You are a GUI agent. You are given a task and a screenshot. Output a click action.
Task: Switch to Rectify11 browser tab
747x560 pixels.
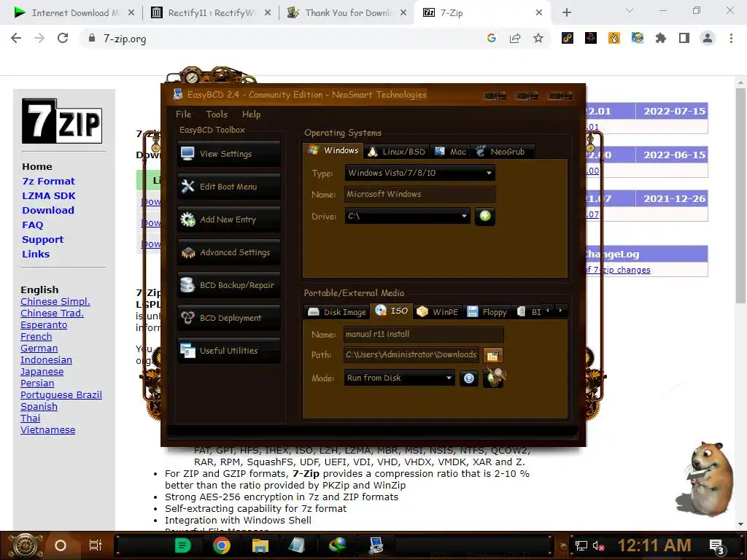(211, 13)
